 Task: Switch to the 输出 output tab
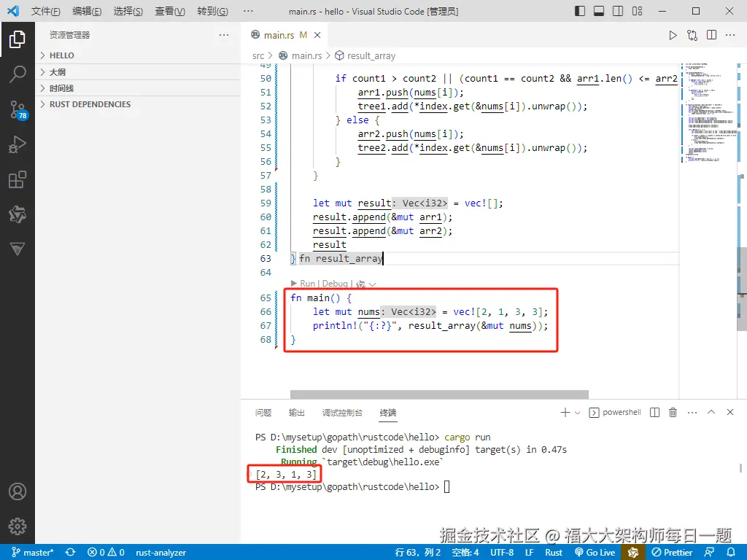[296, 413]
